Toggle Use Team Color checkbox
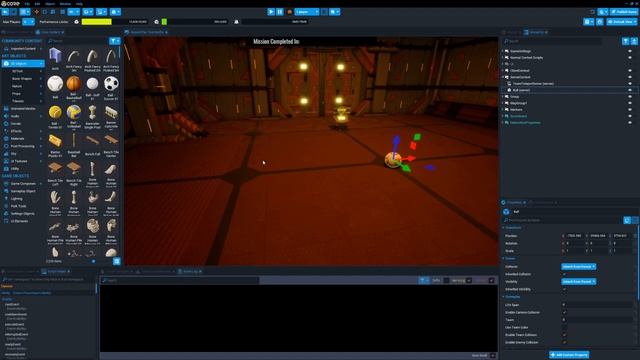Screen dimensions: 640x360 564,328
